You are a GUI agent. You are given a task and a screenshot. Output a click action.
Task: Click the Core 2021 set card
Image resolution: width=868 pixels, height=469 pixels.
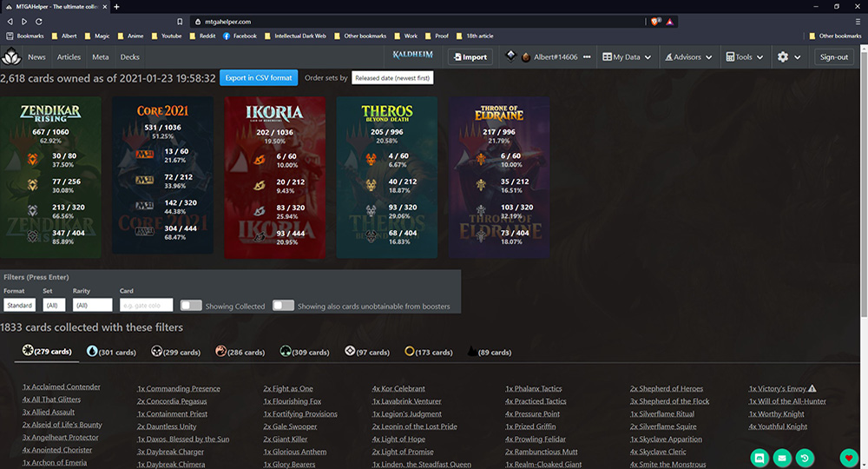click(x=163, y=175)
